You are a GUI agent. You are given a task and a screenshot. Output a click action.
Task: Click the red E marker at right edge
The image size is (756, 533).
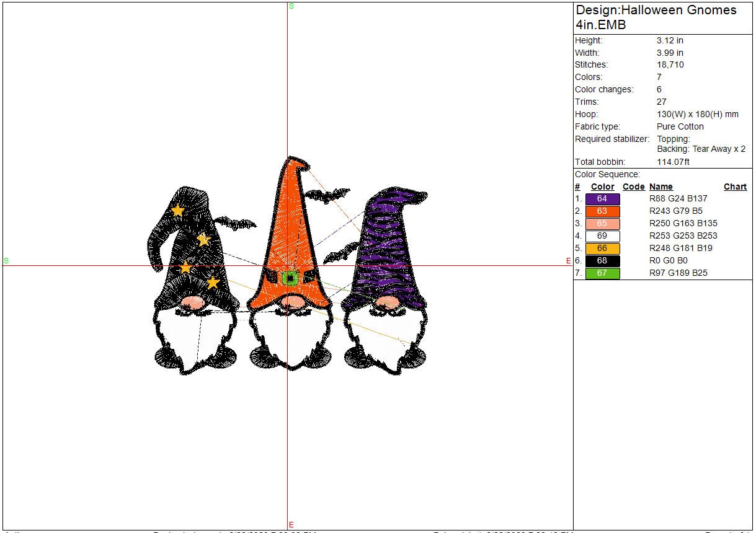tap(568, 261)
